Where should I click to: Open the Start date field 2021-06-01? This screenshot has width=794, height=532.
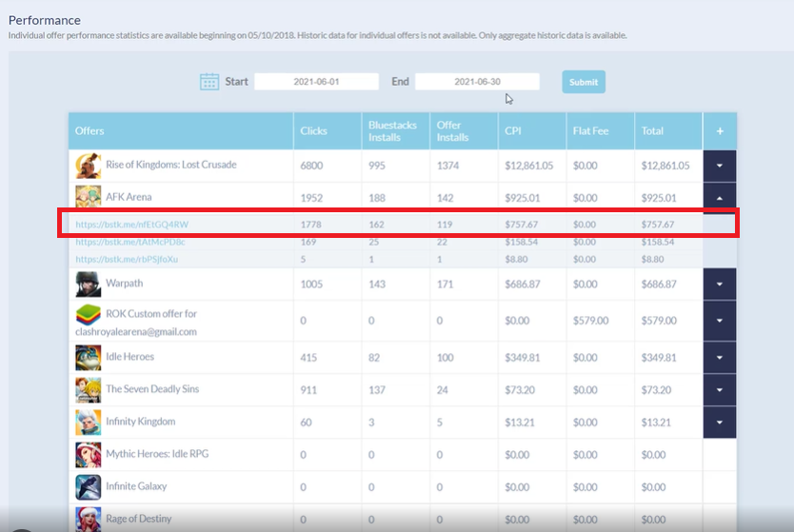[x=316, y=82]
